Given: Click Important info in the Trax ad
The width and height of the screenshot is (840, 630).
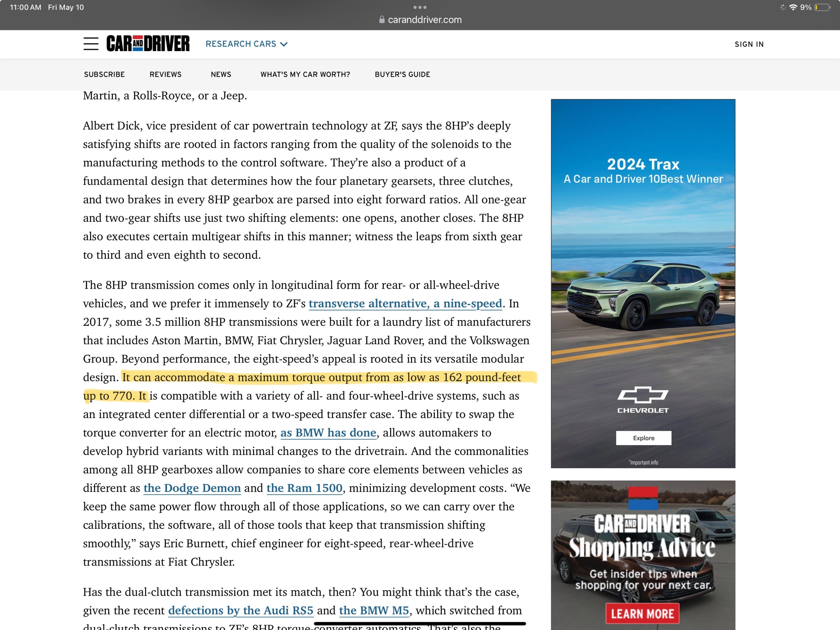Looking at the screenshot, I should tap(643, 463).
